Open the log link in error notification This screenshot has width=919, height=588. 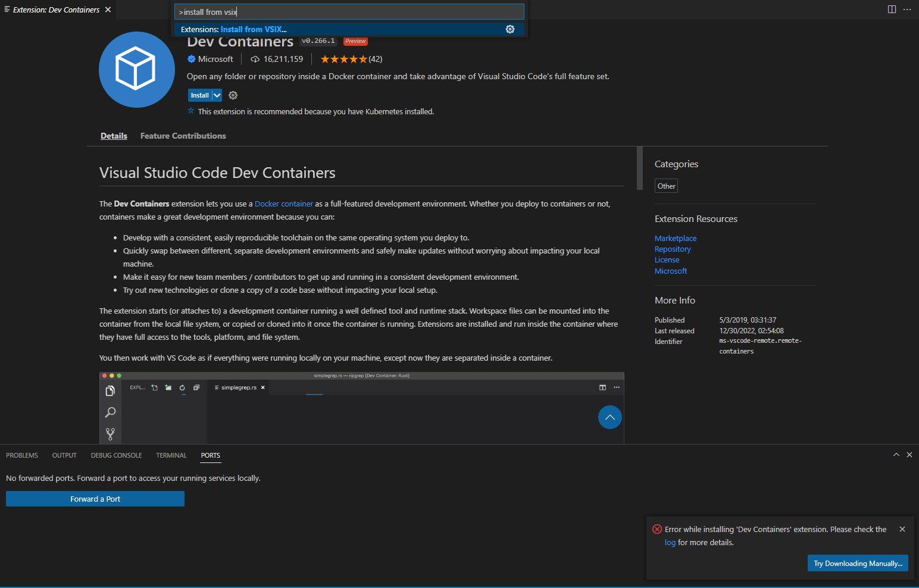click(x=670, y=542)
